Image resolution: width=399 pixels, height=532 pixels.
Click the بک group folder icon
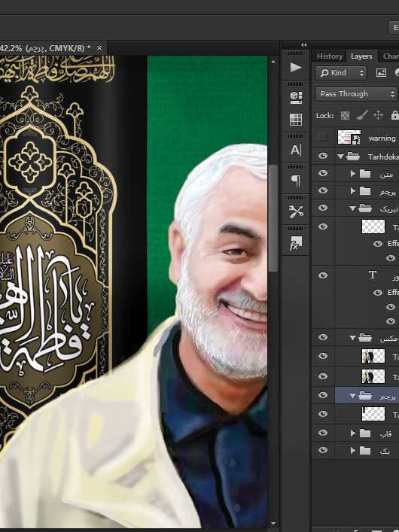365,450
